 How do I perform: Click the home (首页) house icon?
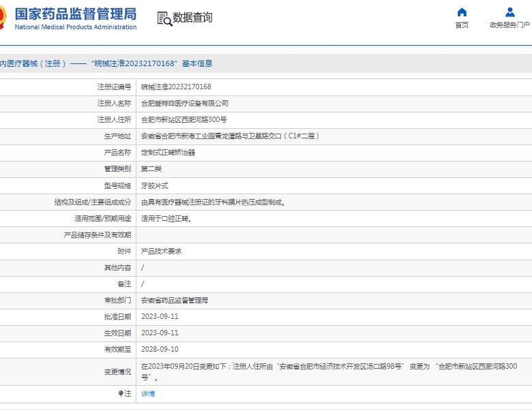click(x=462, y=12)
